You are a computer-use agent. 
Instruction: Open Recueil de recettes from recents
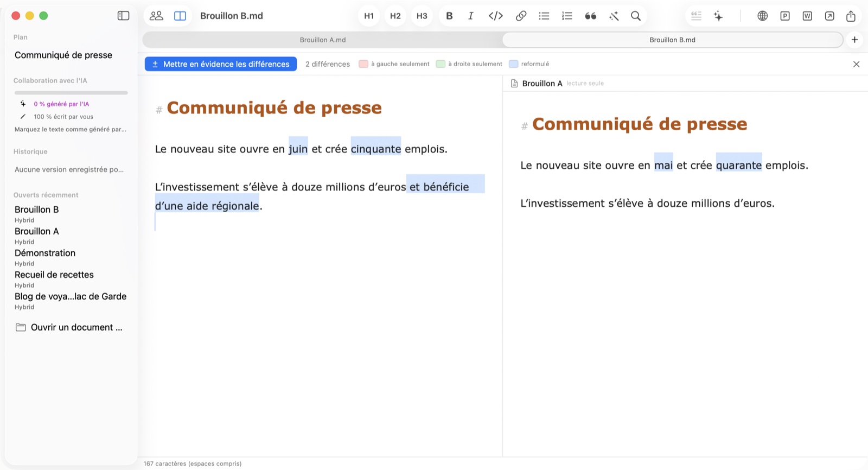[x=54, y=275]
